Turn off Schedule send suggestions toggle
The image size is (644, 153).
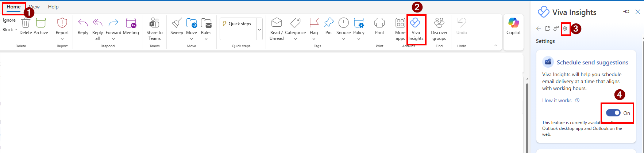[613, 113]
